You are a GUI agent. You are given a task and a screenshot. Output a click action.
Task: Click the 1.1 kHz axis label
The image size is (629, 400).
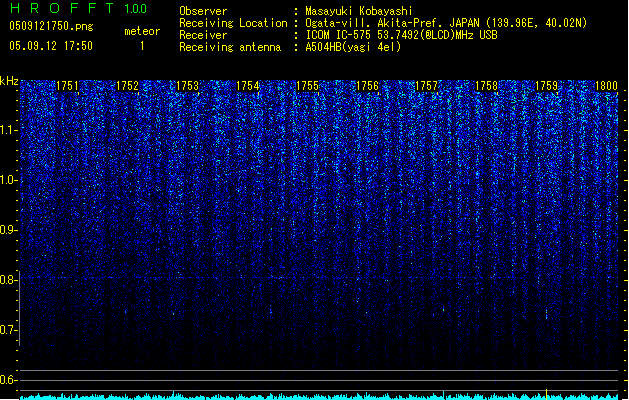tap(8, 130)
